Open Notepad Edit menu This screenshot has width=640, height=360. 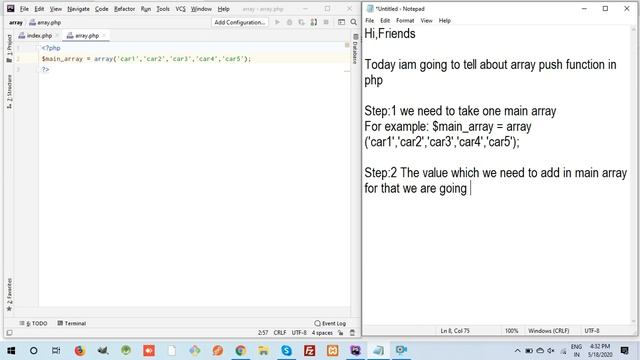pyautogui.click(x=385, y=20)
